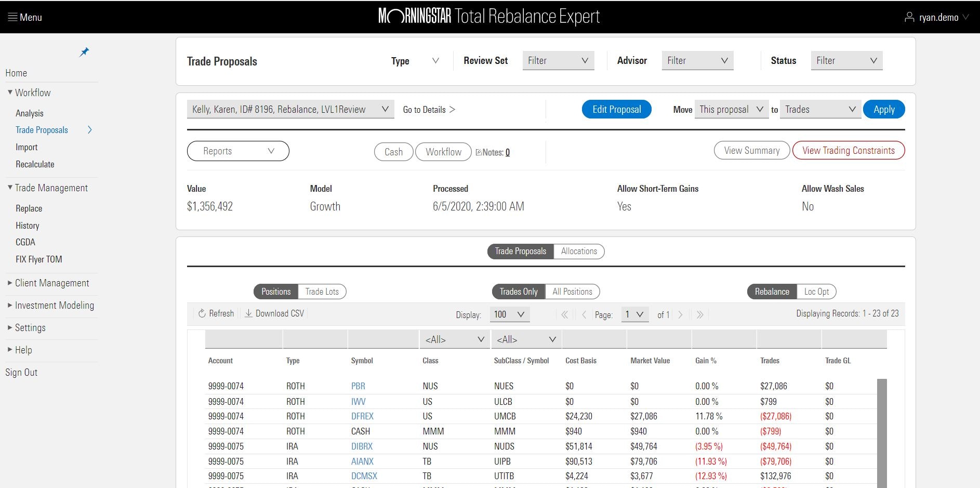Open Home in the sidebar
Viewport: 980px width, 488px height.
pos(16,73)
